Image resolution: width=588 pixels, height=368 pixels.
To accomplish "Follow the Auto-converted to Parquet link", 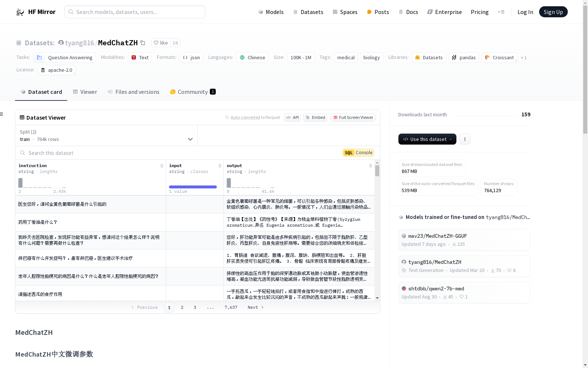I will click(x=253, y=117).
